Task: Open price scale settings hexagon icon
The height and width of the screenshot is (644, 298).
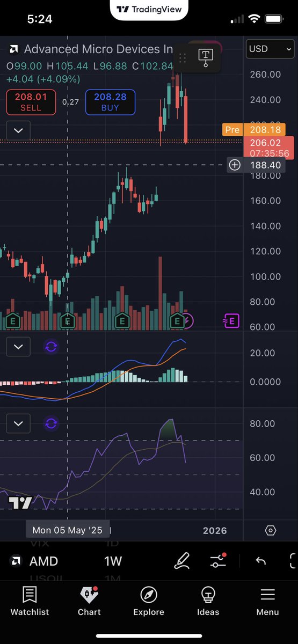Action: point(271,530)
